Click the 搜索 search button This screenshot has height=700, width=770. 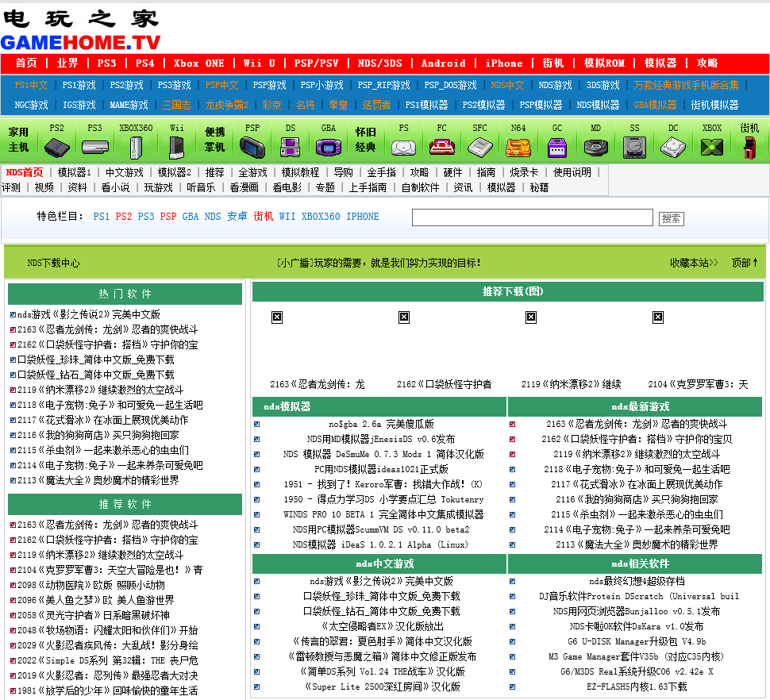tap(672, 218)
